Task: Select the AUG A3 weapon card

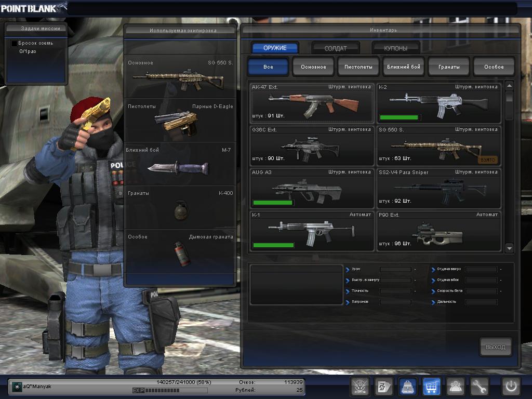Action: click(312, 189)
